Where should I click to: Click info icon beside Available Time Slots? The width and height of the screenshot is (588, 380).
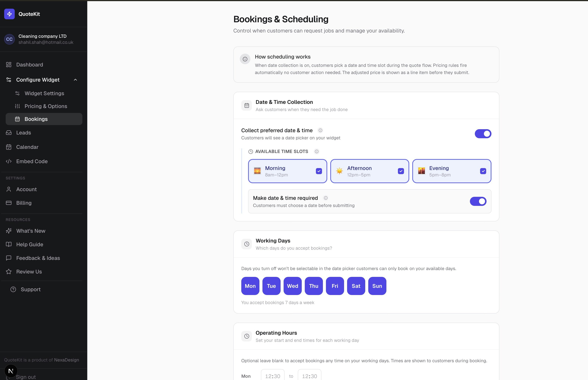point(316,151)
